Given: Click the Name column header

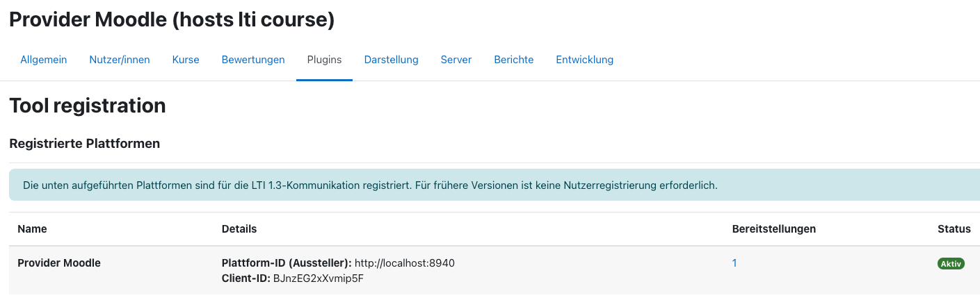Looking at the screenshot, I should click(32, 228).
